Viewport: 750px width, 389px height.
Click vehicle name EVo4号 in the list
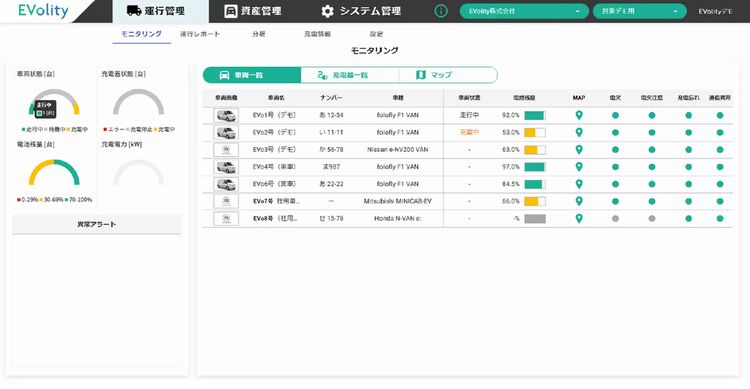click(x=274, y=167)
